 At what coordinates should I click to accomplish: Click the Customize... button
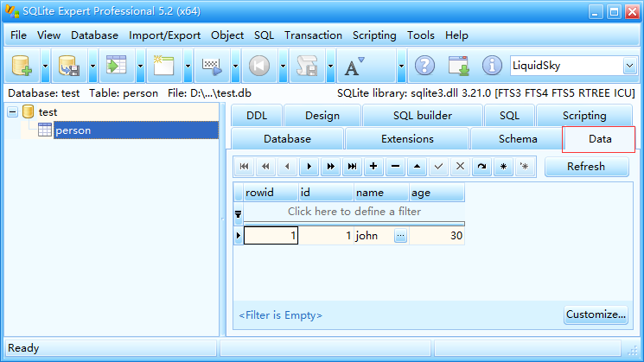(596, 314)
